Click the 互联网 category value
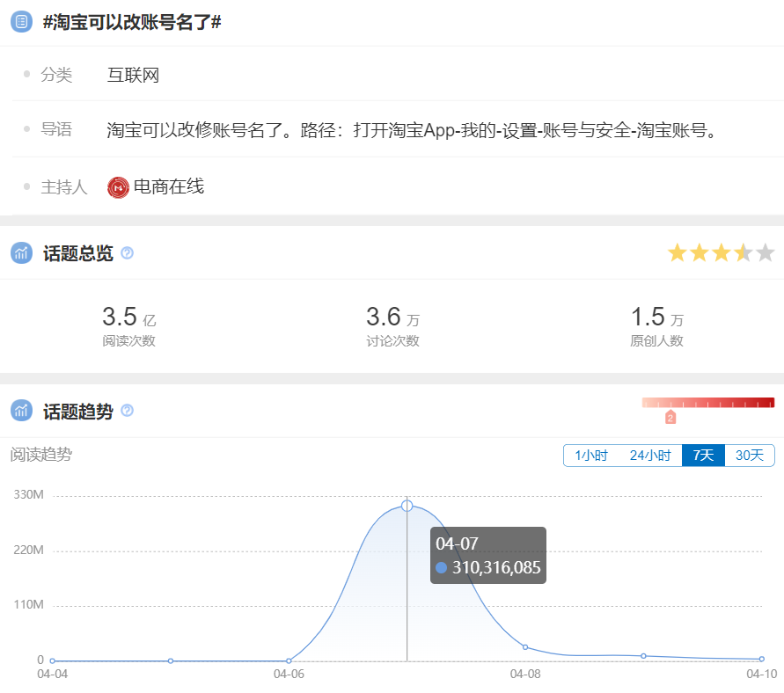Screen dimensions: 784x693 click(x=134, y=76)
